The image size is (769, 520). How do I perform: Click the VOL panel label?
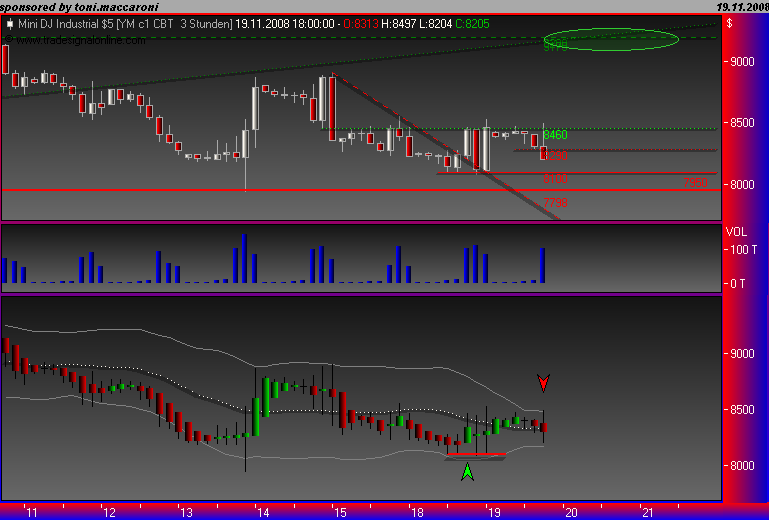736,232
